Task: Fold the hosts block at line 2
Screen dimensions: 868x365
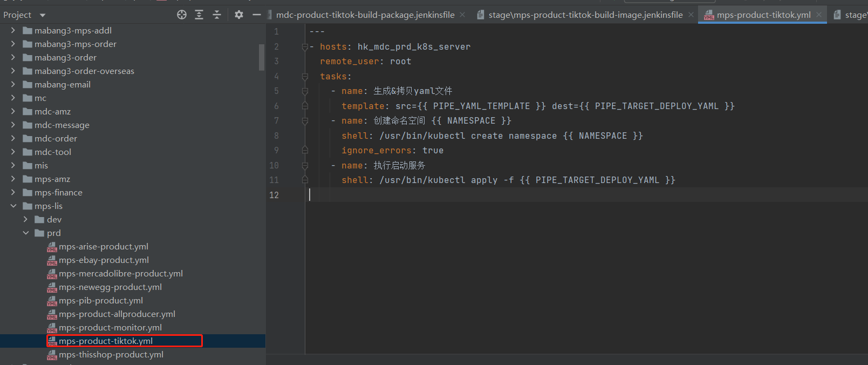Action: [305, 47]
